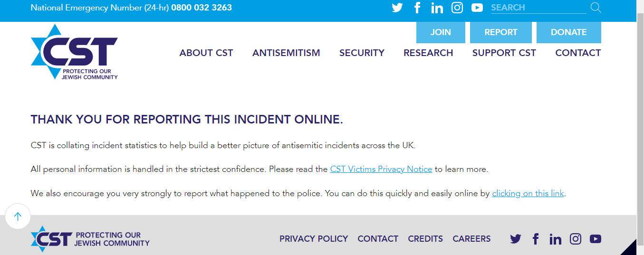This screenshot has height=255, width=644.
Task: Open Instagram icon in top header
Action: (457, 8)
